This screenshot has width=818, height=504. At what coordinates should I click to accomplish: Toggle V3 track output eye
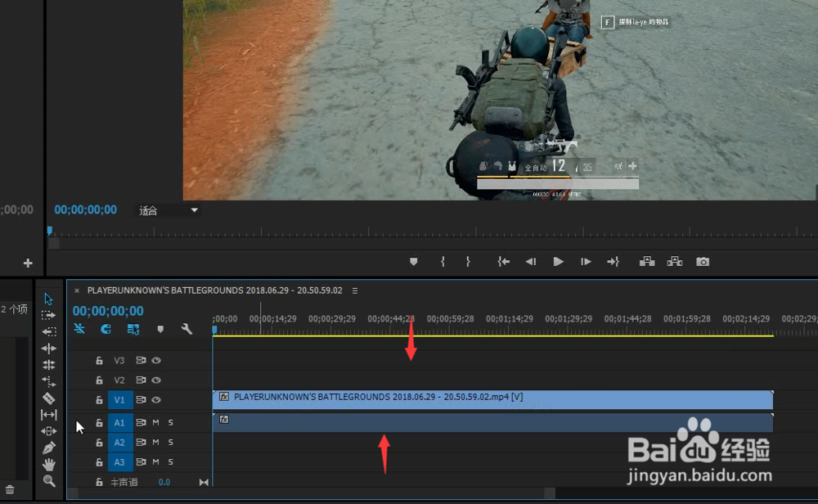pyautogui.click(x=156, y=361)
